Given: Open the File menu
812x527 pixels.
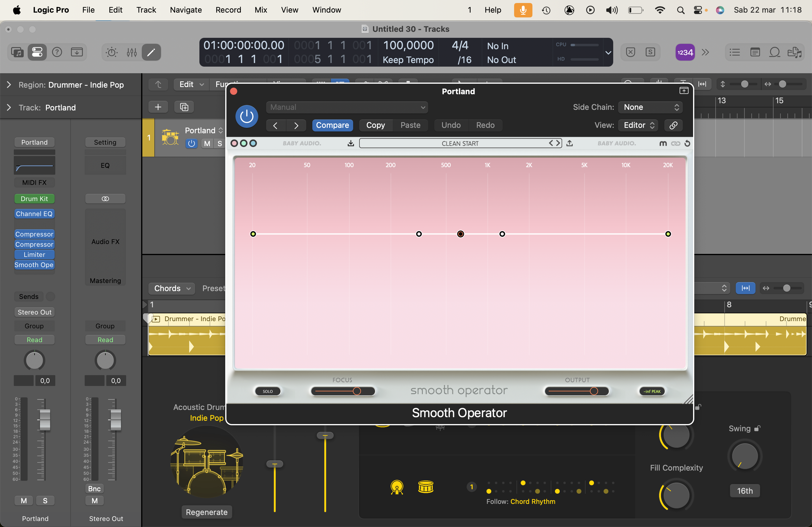Looking at the screenshot, I should 88,10.
